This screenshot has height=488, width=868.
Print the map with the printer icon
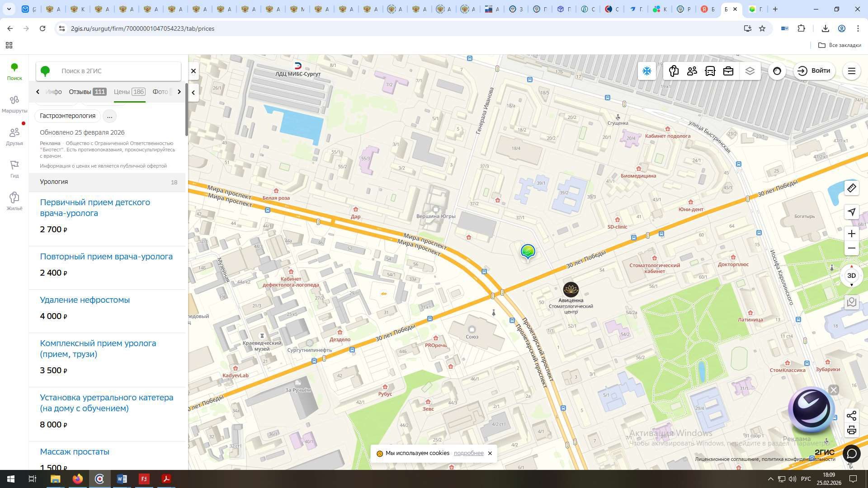(x=852, y=430)
